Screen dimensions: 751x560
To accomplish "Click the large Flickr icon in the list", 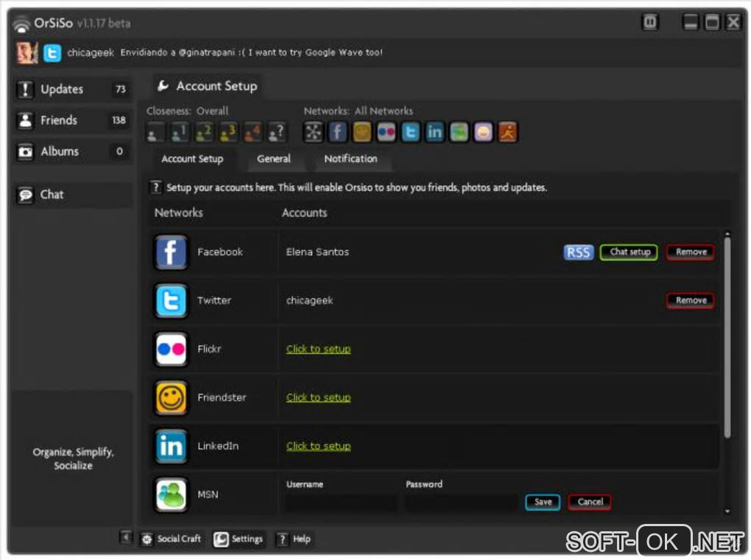I will [171, 350].
